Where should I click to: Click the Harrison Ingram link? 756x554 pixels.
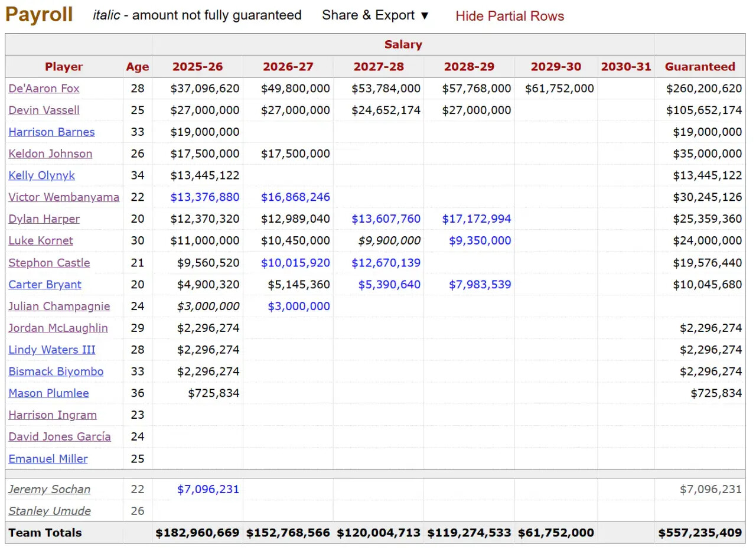point(53,415)
